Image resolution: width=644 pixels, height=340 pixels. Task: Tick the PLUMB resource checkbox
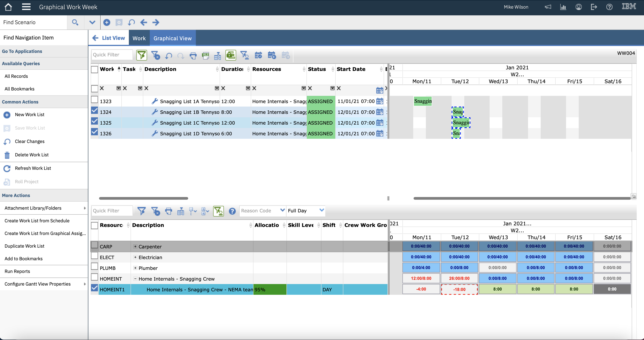pyautogui.click(x=94, y=267)
